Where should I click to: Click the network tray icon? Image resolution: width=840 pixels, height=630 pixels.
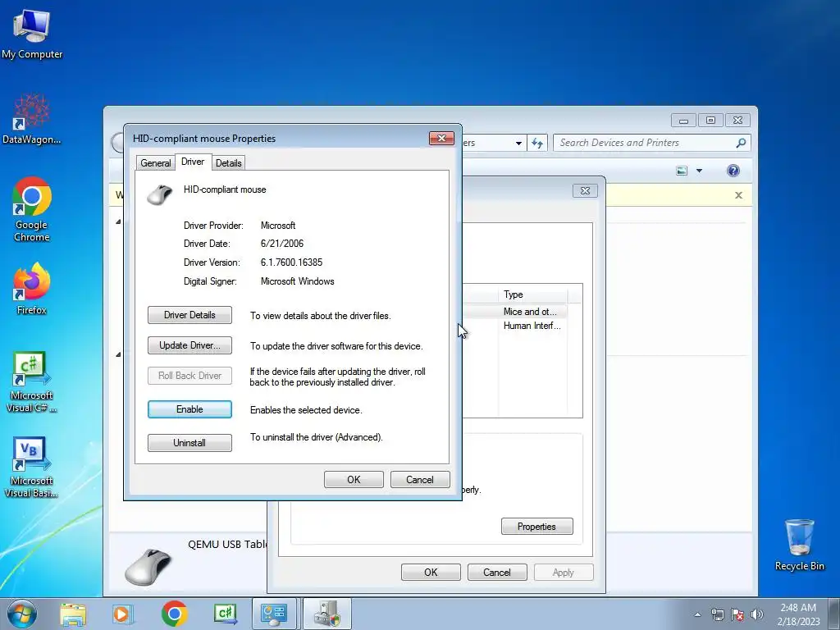pyautogui.click(x=717, y=614)
